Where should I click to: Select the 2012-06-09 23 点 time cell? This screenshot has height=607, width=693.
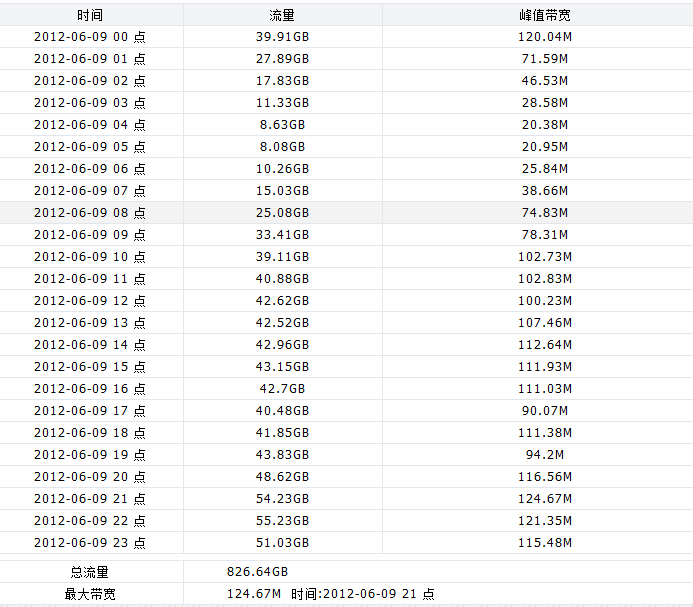tap(90, 542)
